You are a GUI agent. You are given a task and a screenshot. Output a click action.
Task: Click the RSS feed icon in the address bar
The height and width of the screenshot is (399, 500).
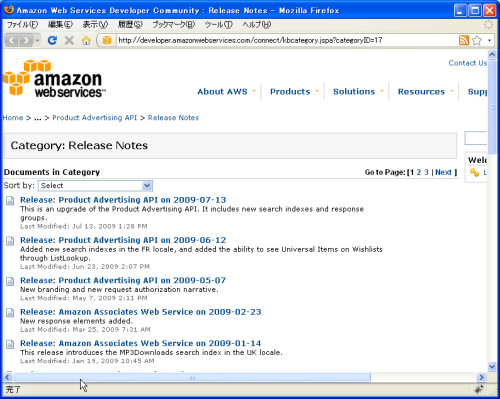coord(464,40)
